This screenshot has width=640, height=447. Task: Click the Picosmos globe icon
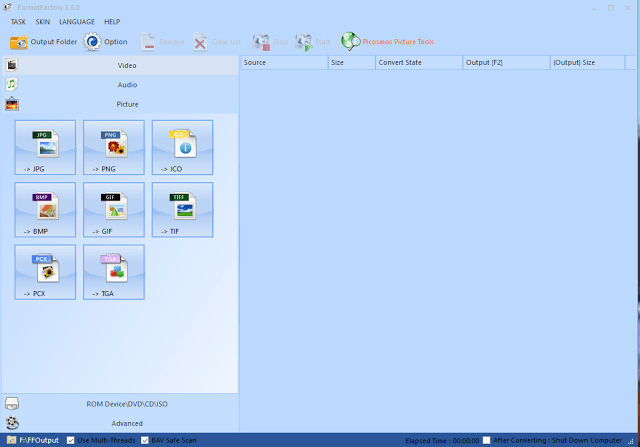pyautogui.click(x=351, y=41)
